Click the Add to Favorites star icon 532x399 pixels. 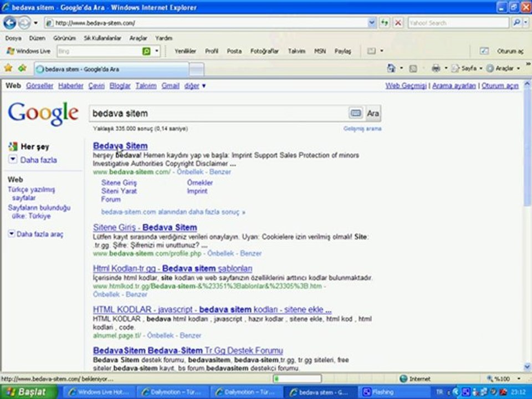(23, 68)
